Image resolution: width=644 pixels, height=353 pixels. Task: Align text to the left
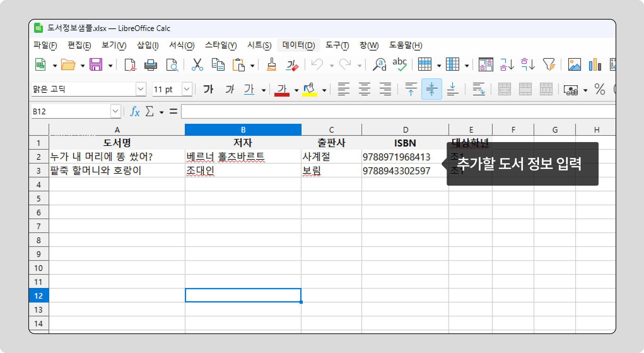pos(344,90)
